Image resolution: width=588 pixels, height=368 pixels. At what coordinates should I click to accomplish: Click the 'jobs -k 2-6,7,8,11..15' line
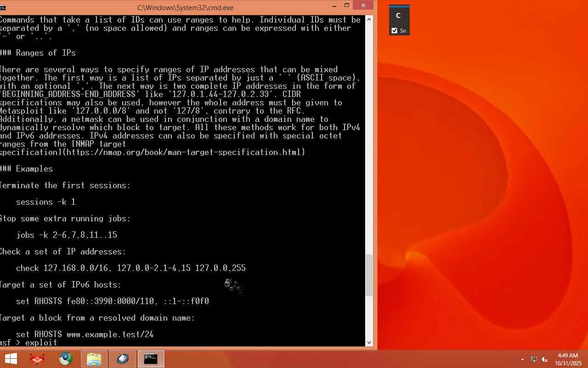pos(67,235)
